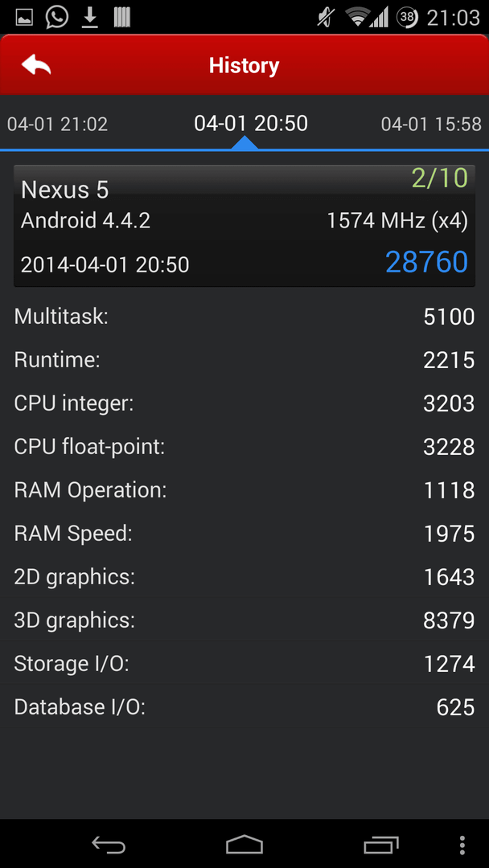Switch to the 04-01 21:02 history tab
This screenshot has height=868, width=489.
pyautogui.click(x=58, y=124)
